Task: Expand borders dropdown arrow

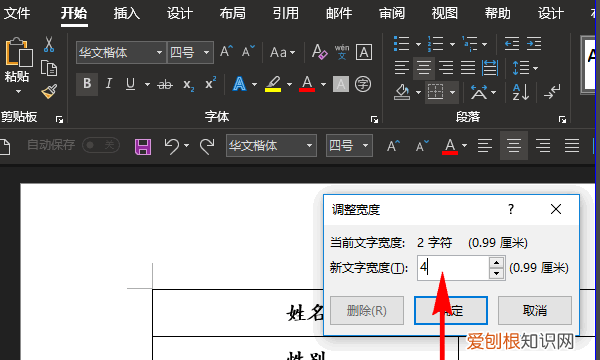Action: coord(452,92)
